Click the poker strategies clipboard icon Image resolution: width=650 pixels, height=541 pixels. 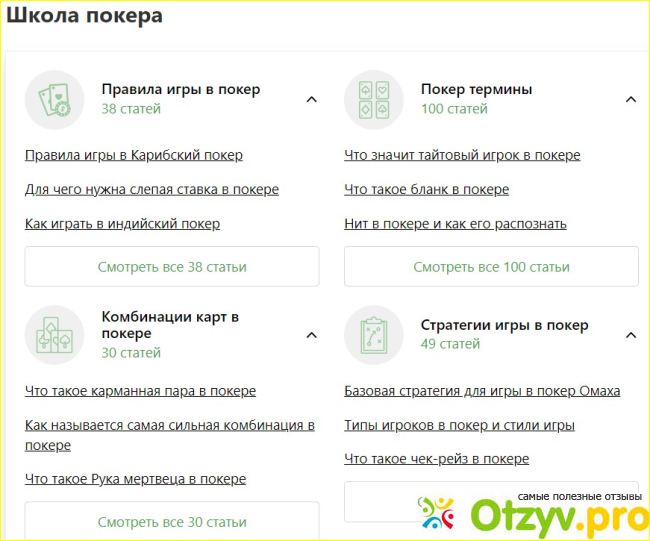coord(374,335)
